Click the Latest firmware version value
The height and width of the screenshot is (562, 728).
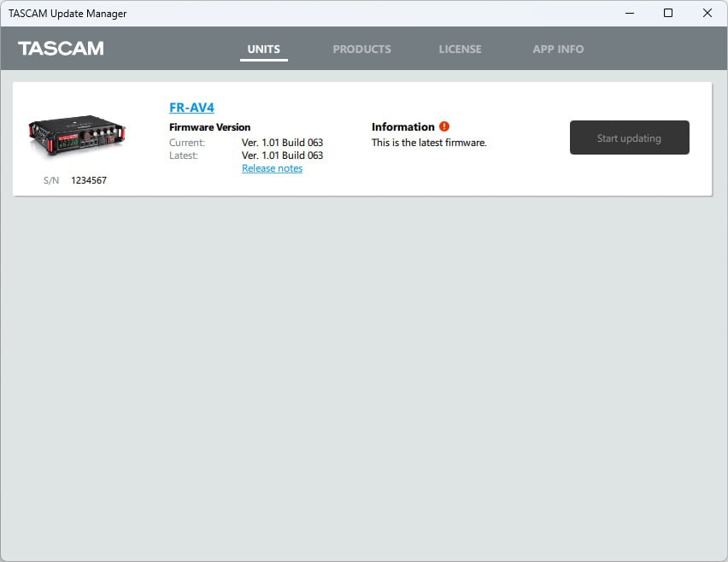[x=282, y=155]
